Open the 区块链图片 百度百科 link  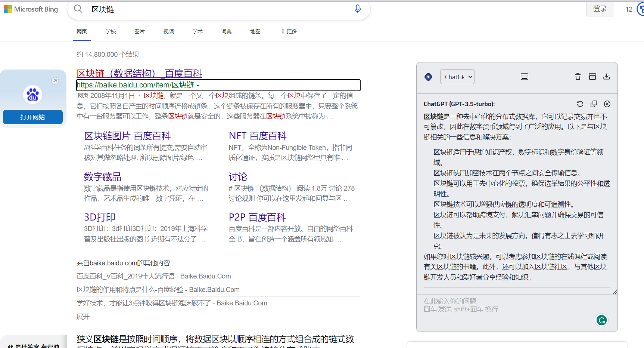click(x=127, y=136)
